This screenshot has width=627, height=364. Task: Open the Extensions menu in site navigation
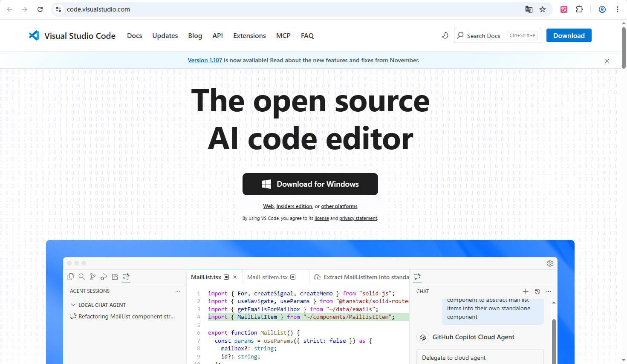[x=249, y=36]
